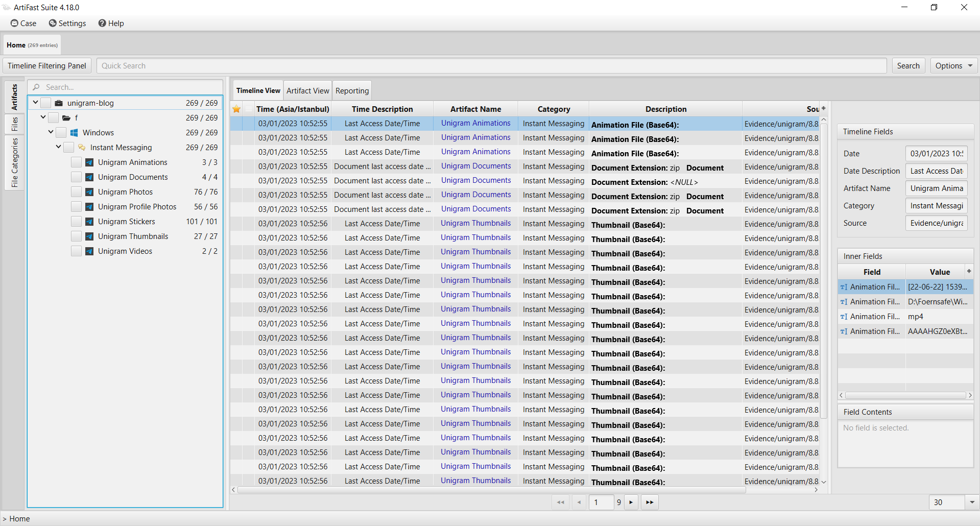Click the Windows logo icon in tree
This screenshot has height=526, width=980.
(74, 133)
